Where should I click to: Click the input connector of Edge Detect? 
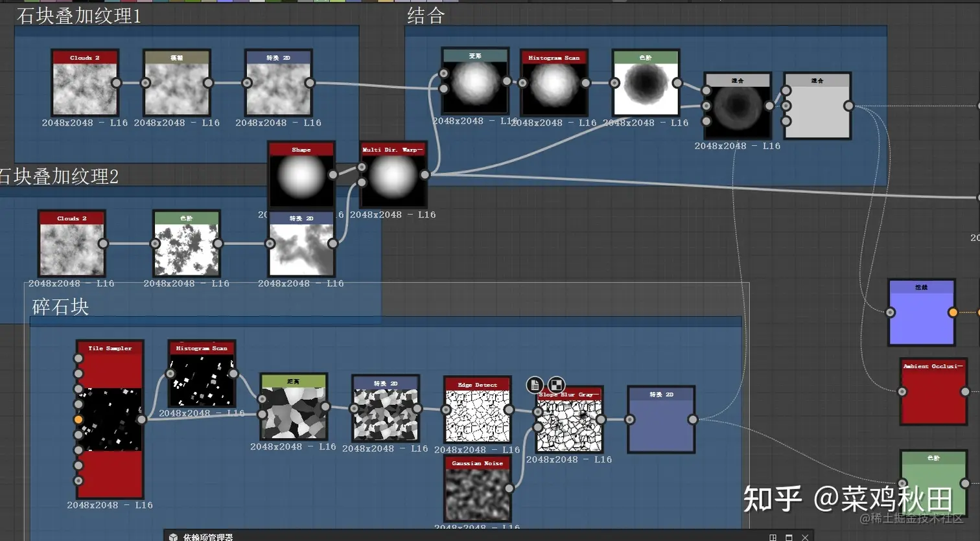pos(446,409)
